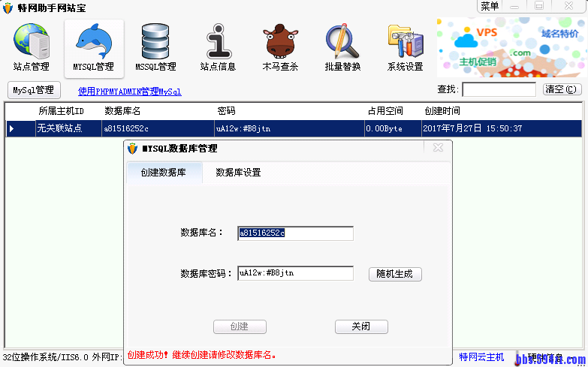Click the VPS promotion banner
This screenshot has width=588, height=367.
[512, 47]
